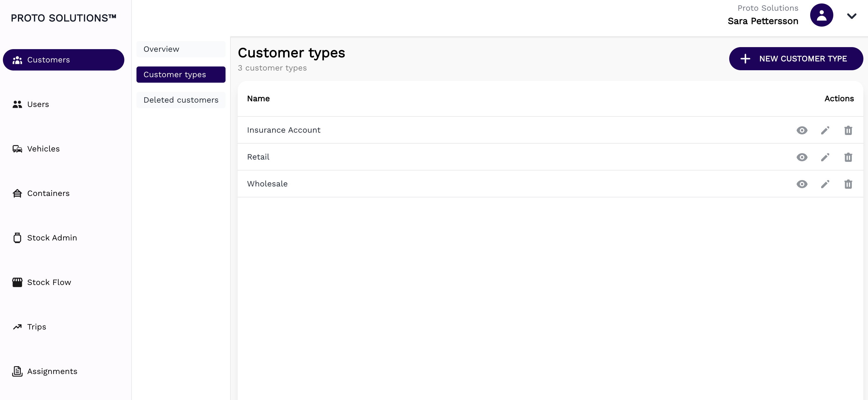Open Deleted customers subtab

(181, 100)
